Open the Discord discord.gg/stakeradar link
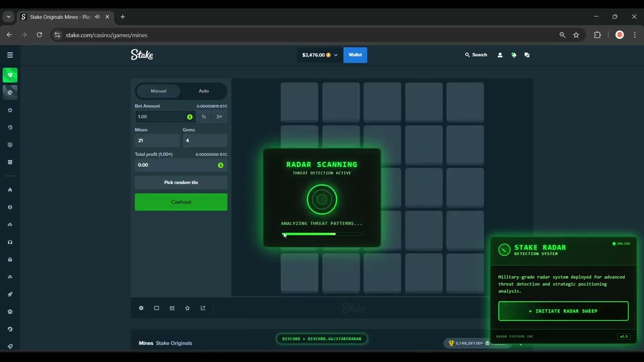Viewport: 644px width, 362px height. pos(322,339)
